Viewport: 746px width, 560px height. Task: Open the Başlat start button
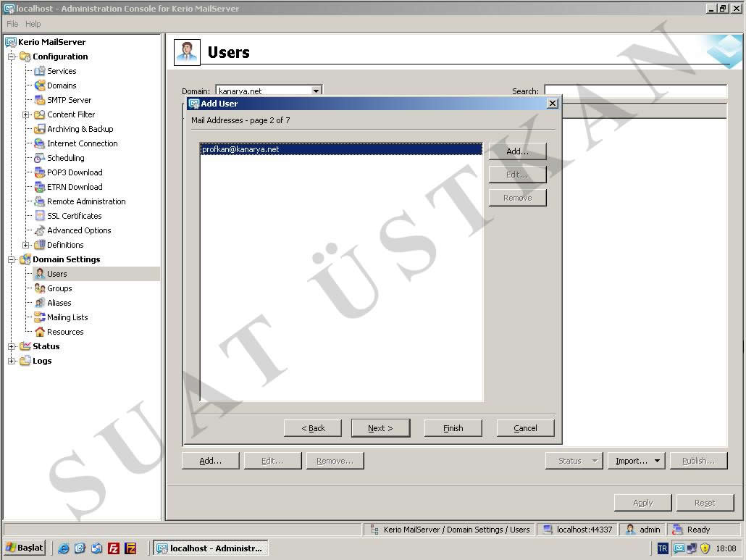click(x=25, y=548)
